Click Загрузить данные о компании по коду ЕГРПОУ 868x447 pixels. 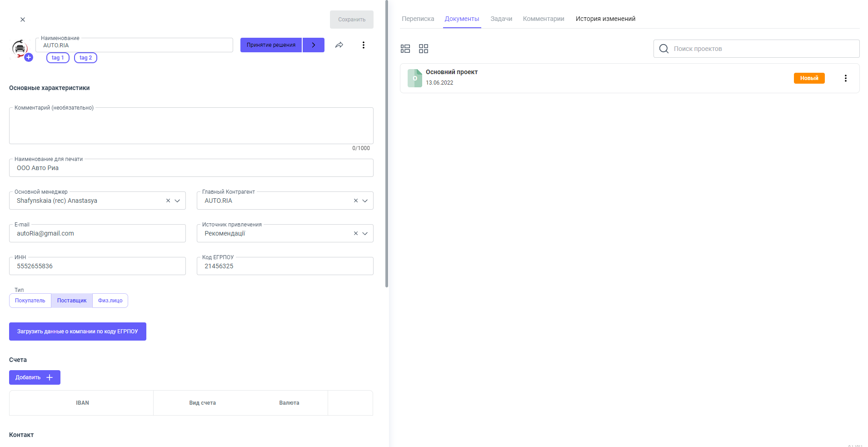coord(78,331)
